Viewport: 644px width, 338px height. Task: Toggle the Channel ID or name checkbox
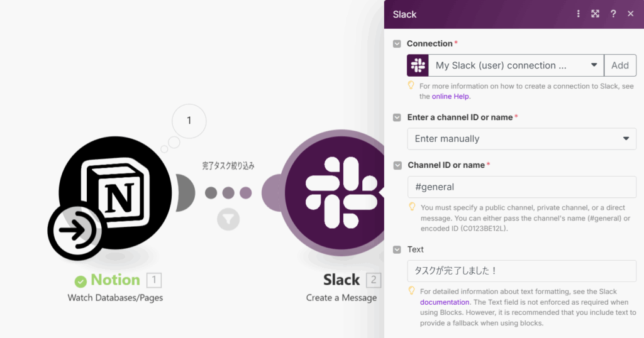point(397,165)
